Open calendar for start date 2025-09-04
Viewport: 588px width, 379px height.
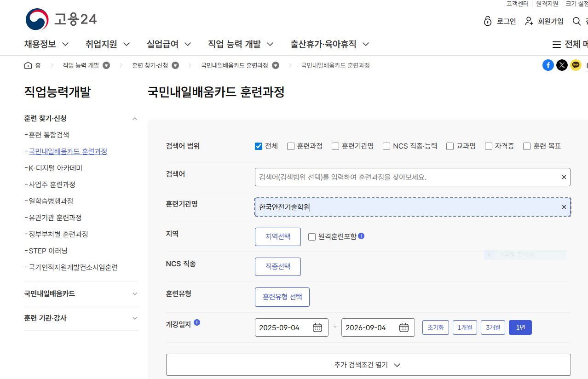pos(317,327)
